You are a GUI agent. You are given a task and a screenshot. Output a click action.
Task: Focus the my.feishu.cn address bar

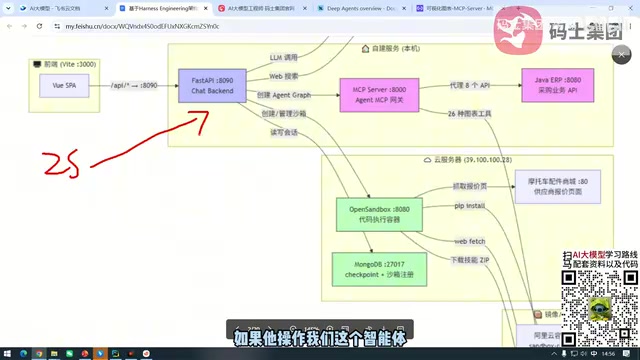(142, 26)
